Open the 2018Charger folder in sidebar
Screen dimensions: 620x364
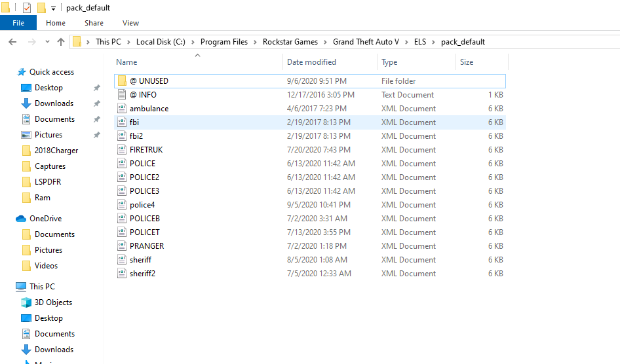56,151
